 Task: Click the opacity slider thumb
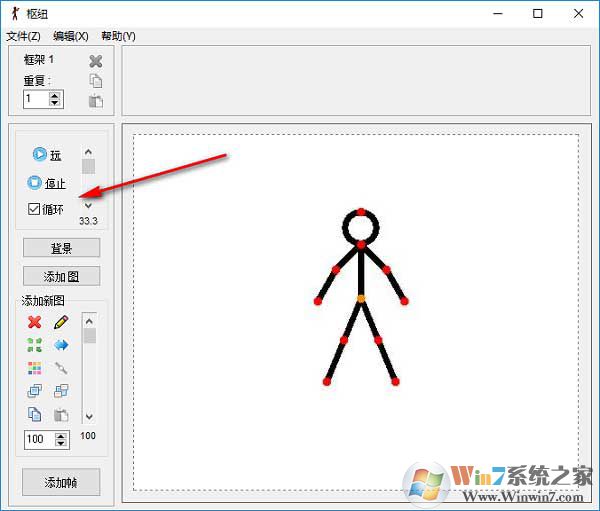[90, 336]
